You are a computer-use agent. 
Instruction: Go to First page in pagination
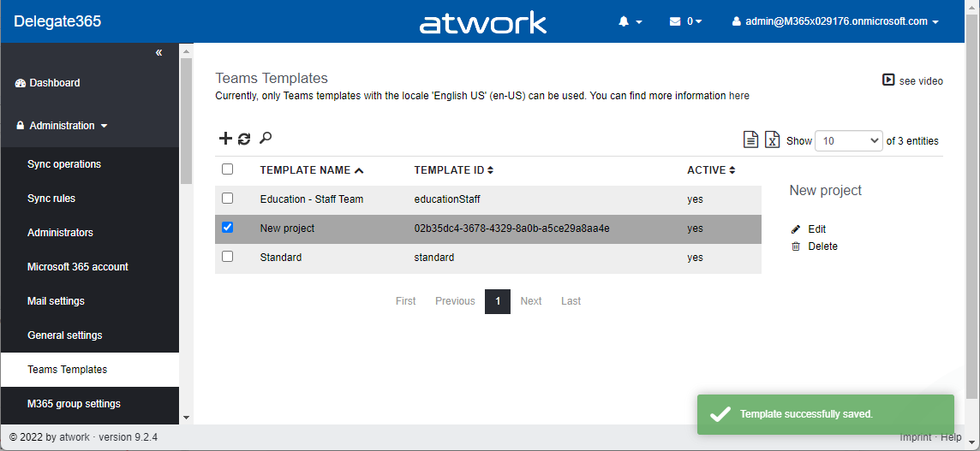pos(406,301)
